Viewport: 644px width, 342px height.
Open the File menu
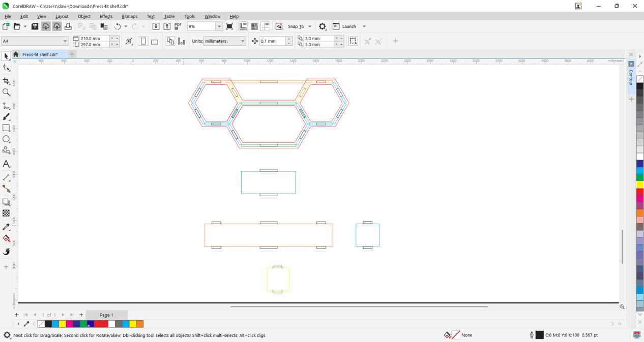pyautogui.click(x=8, y=16)
